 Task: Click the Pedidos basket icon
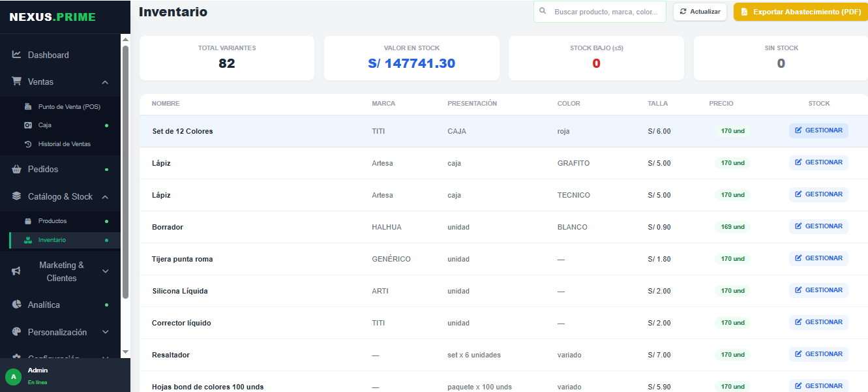pyautogui.click(x=16, y=169)
